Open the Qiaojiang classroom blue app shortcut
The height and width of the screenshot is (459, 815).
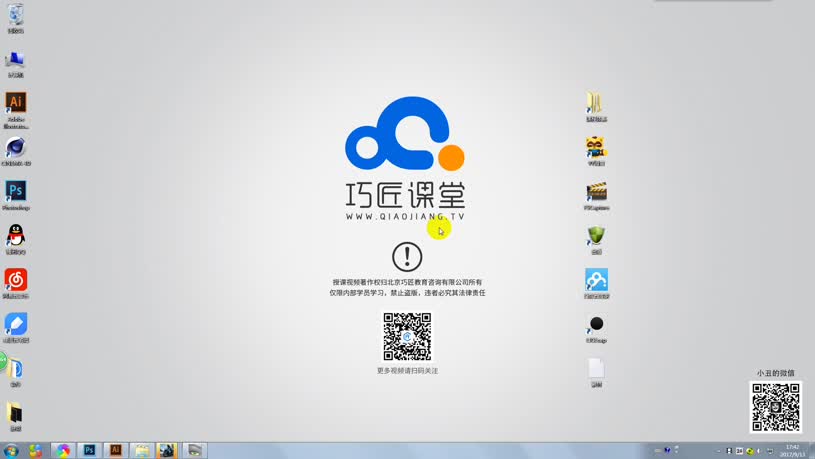click(596, 283)
